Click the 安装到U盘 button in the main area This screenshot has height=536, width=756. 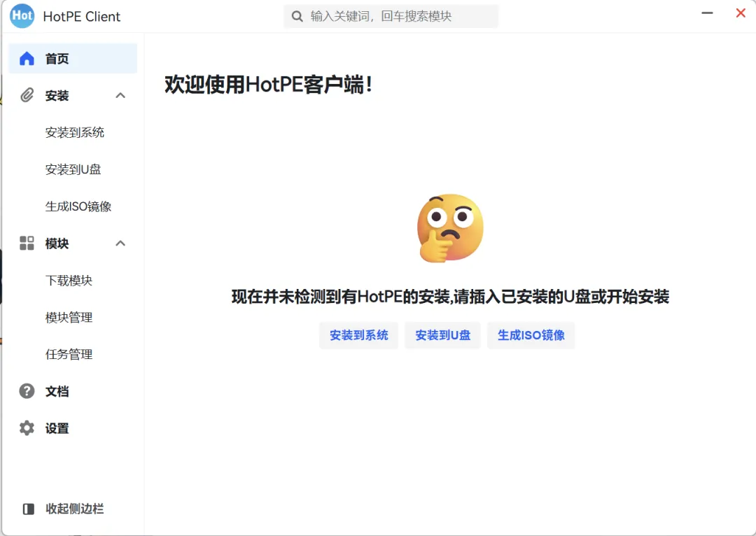[x=442, y=335]
